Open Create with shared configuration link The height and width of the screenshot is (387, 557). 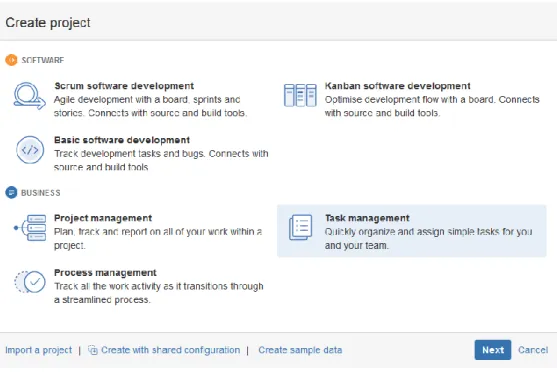click(171, 350)
